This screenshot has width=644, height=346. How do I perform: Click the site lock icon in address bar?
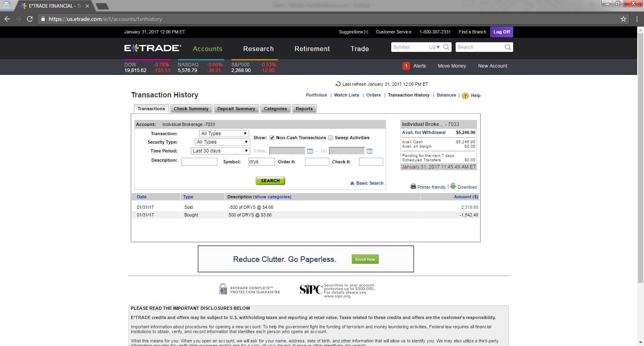click(43, 19)
